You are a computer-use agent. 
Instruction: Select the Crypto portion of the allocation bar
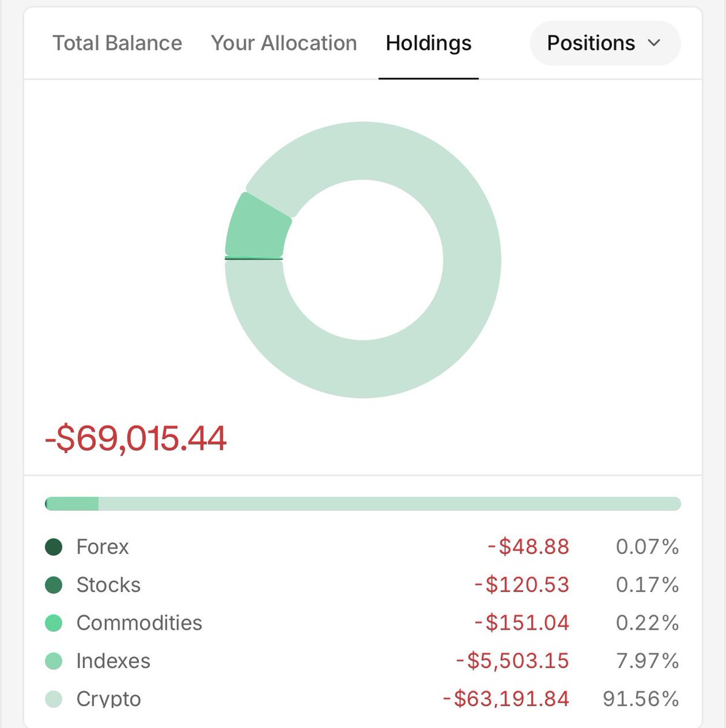389,504
